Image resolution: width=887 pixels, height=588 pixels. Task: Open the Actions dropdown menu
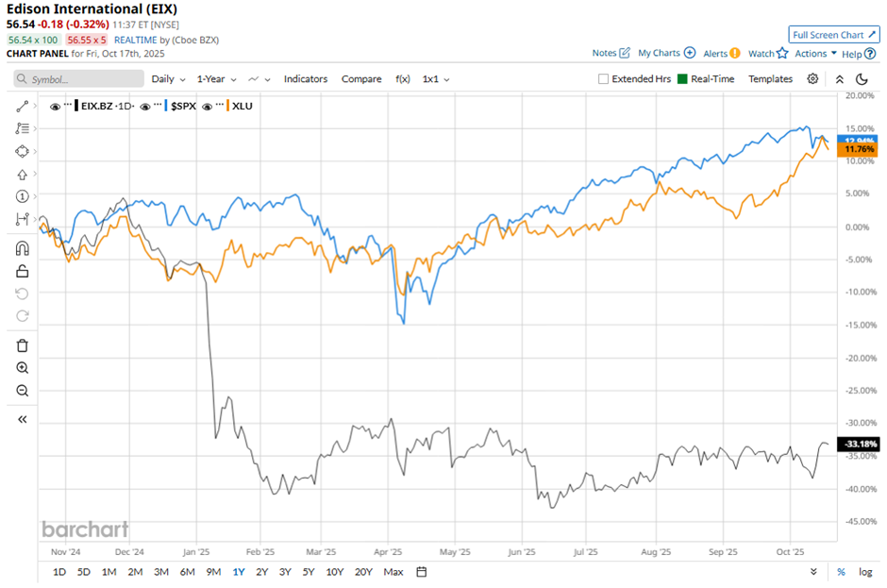tap(815, 53)
